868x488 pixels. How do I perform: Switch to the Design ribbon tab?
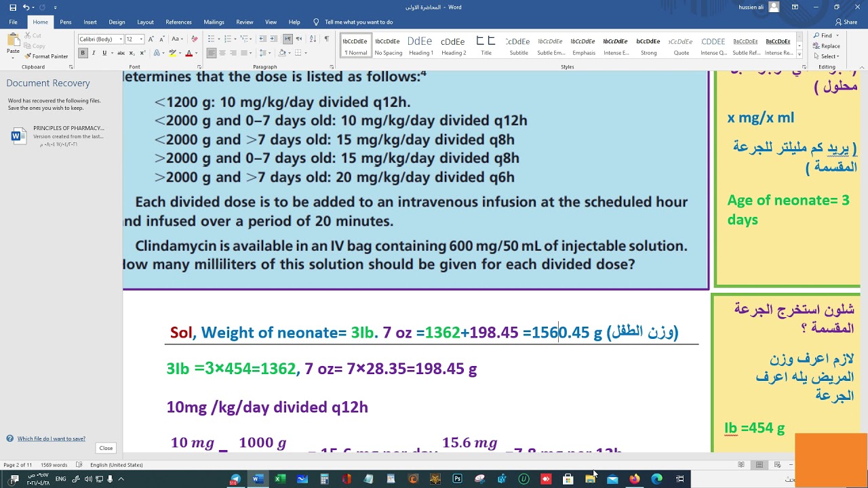(117, 22)
